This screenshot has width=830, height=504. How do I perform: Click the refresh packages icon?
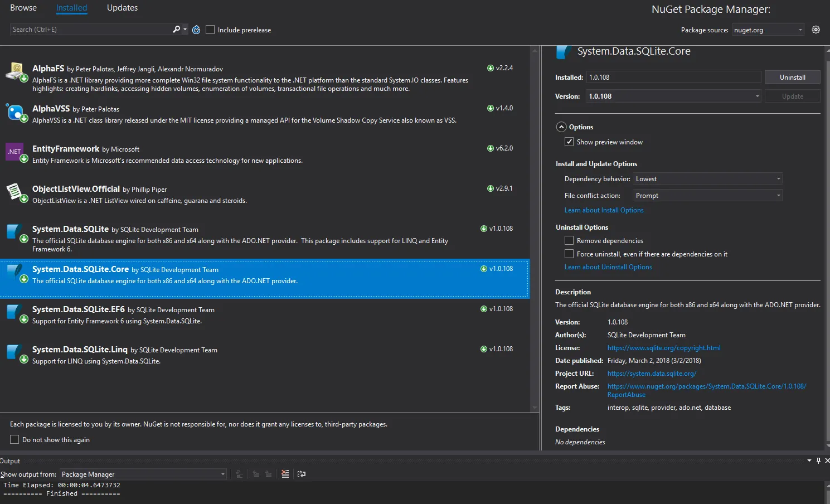tap(196, 30)
